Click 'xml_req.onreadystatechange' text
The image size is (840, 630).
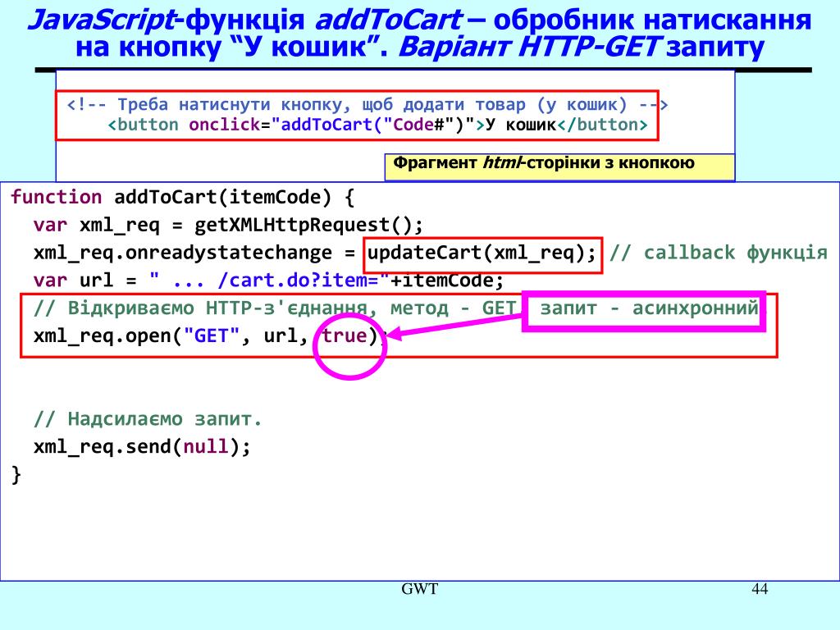183,253
